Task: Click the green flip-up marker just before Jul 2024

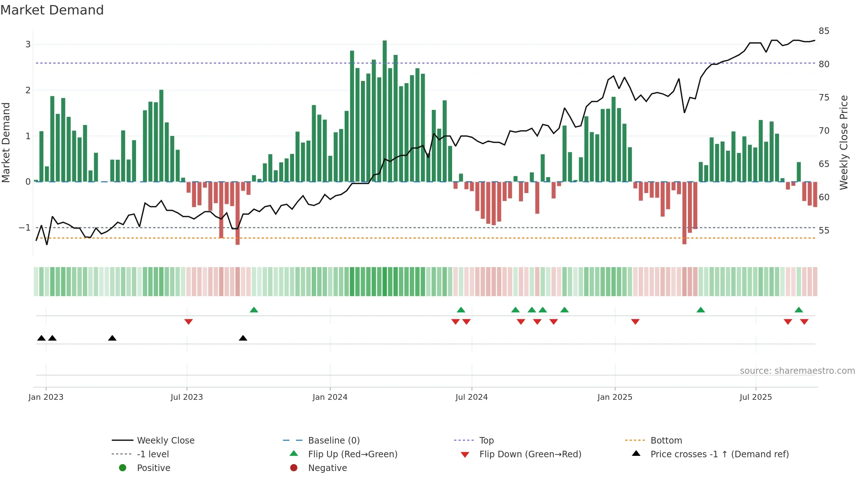Action: (461, 310)
